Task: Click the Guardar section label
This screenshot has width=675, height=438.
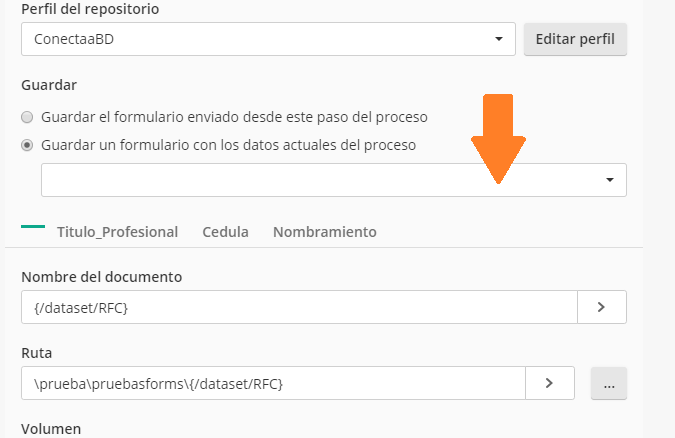Action: point(49,85)
